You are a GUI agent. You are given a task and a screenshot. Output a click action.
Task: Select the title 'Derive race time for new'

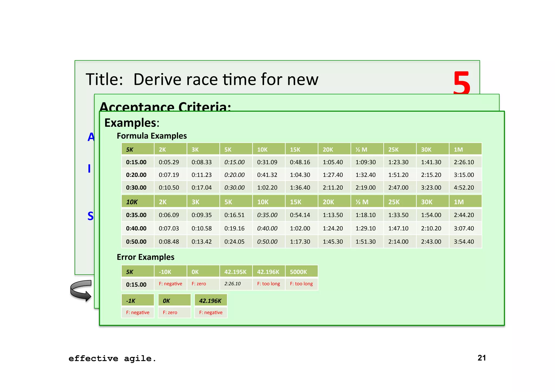(x=226, y=79)
